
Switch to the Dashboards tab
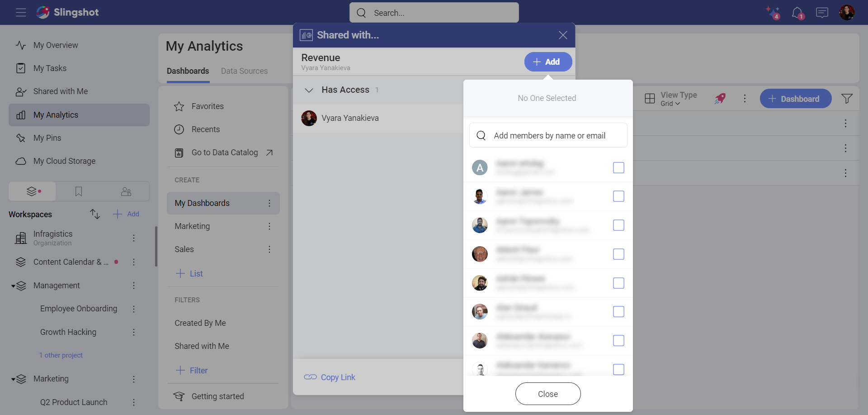[188, 71]
